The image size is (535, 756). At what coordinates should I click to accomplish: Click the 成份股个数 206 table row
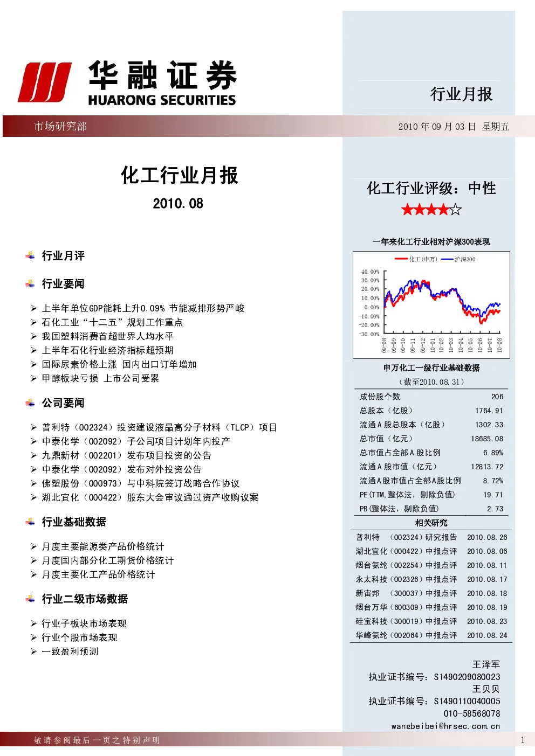point(431,397)
